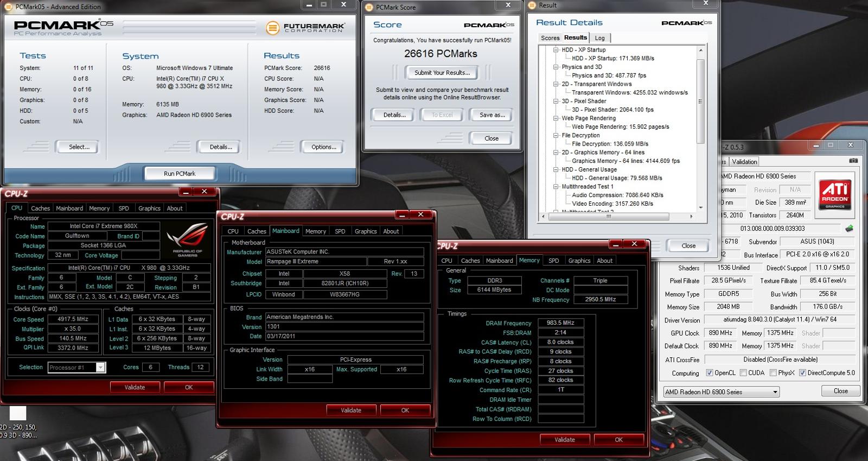Click DRAM Frequency value 983.5 MHz

coord(560,323)
